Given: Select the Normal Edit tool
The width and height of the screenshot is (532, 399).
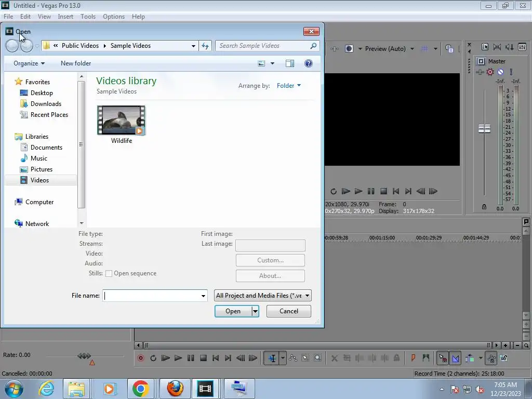Looking at the screenshot, I should tap(272, 358).
